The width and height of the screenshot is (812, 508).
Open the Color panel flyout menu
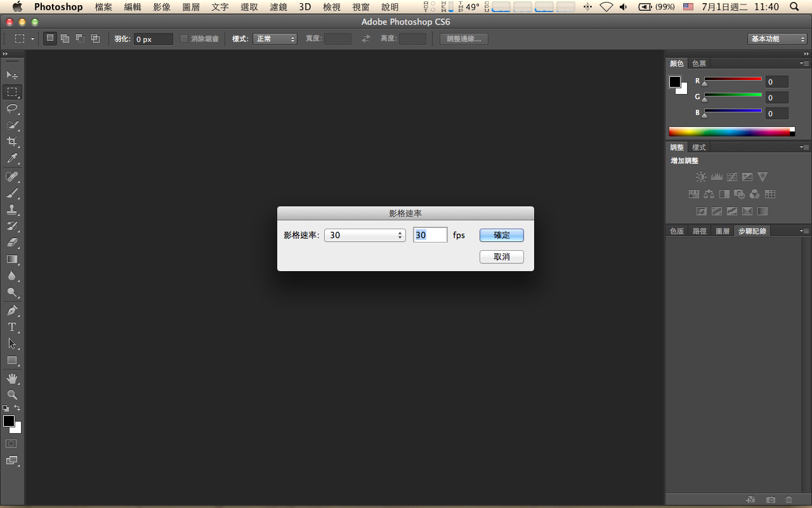point(804,63)
